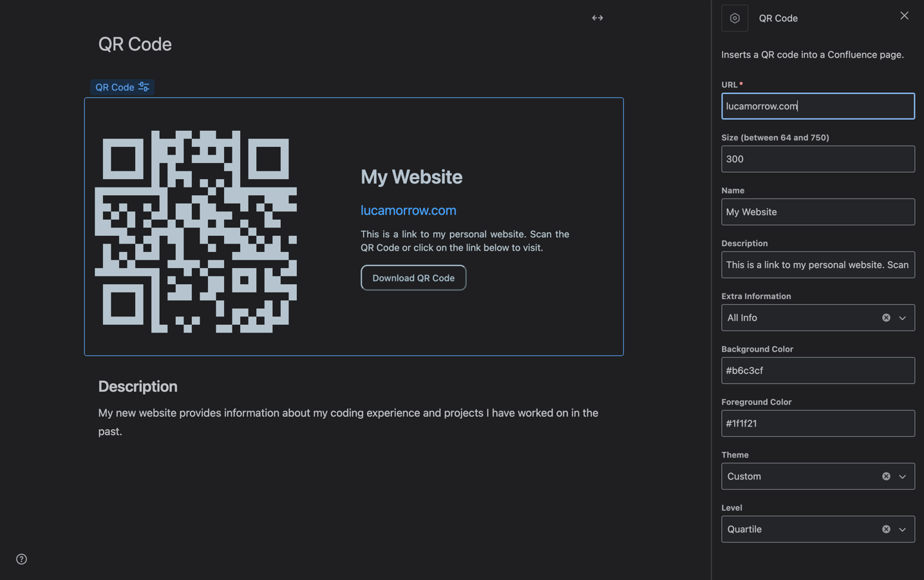This screenshot has height=580, width=924.
Task: Click the URL input field
Action: click(x=818, y=106)
